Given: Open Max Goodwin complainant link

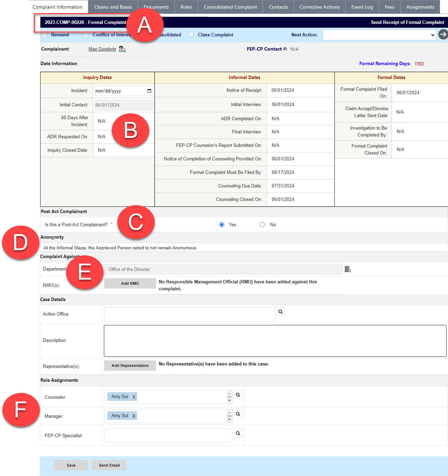Looking at the screenshot, I should click(x=102, y=49).
